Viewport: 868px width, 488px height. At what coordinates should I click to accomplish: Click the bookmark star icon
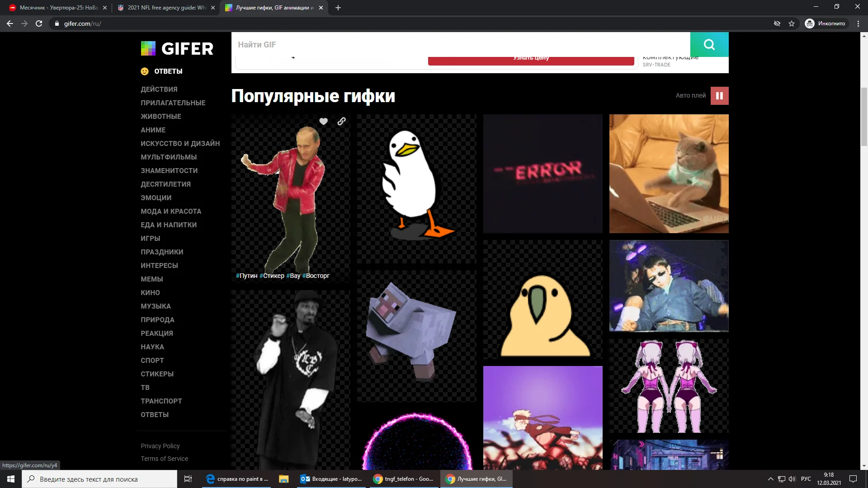pos(792,23)
